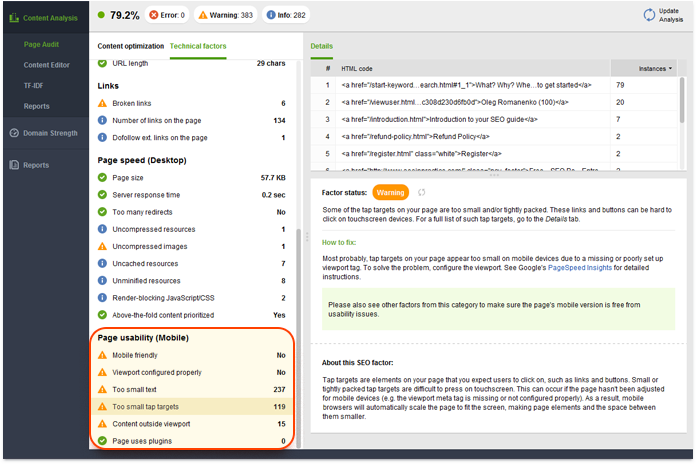Switch to Content optimization tab

coord(130,46)
